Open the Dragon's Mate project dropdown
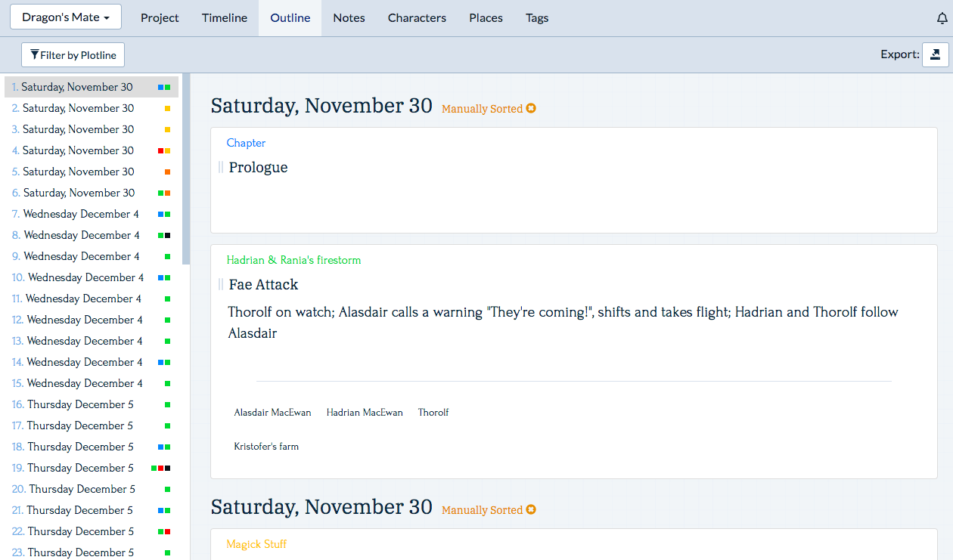This screenshot has width=953, height=560. [66, 17]
